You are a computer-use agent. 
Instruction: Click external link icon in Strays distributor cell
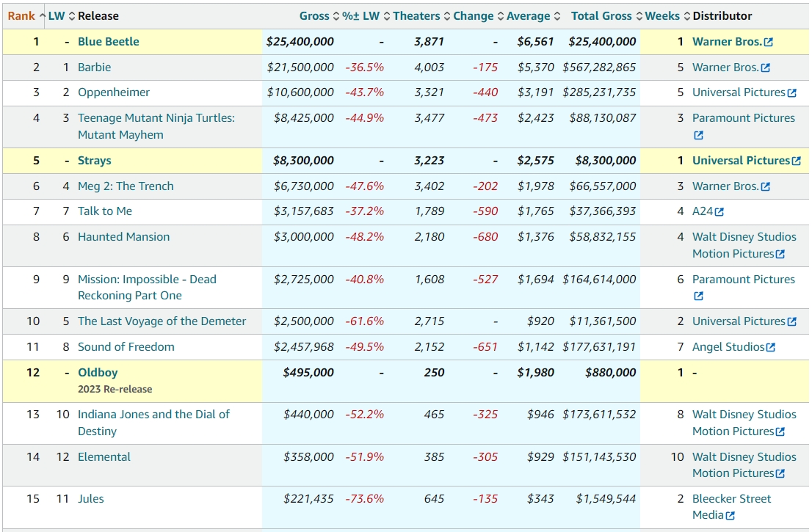797,161
